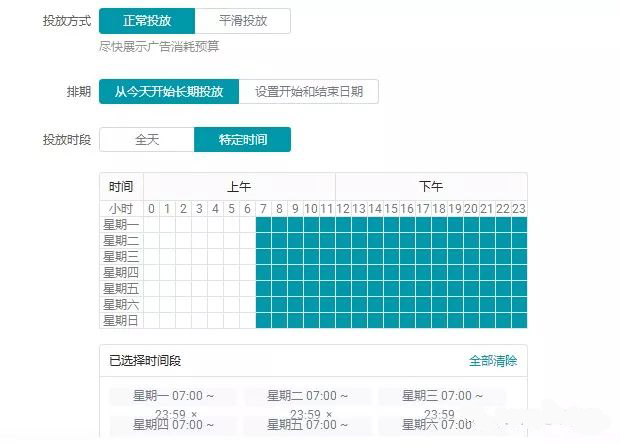Switch to 平滑投放 delivery mode
The height and width of the screenshot is (445, 620).
click(243, 21)
